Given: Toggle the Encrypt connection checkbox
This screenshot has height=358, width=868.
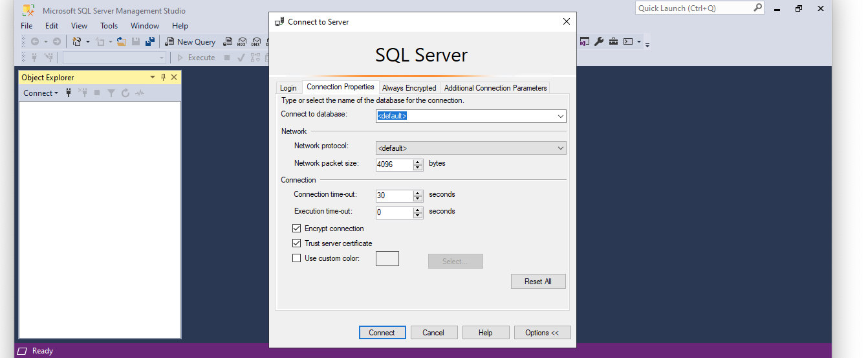Looking at the screenshot, I should tap(297, 229).
